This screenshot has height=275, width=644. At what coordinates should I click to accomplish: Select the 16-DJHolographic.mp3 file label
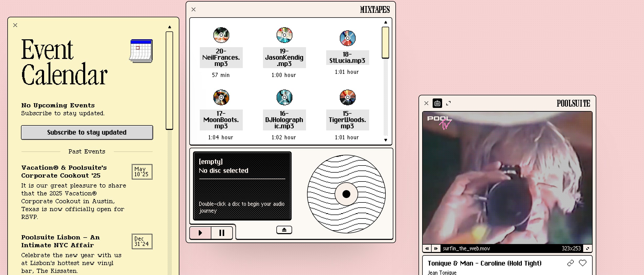coord(284,120)
